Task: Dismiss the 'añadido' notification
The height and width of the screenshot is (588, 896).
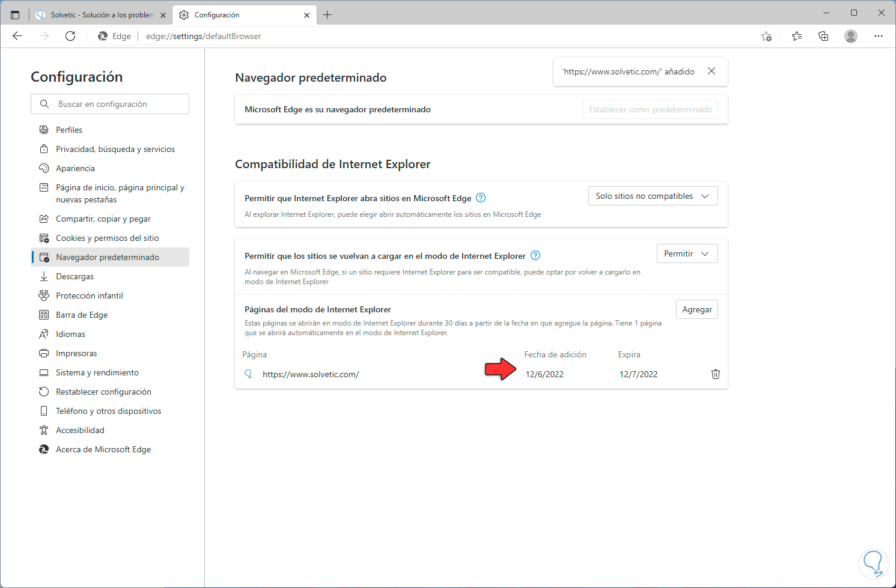Action: pos(712,71)
